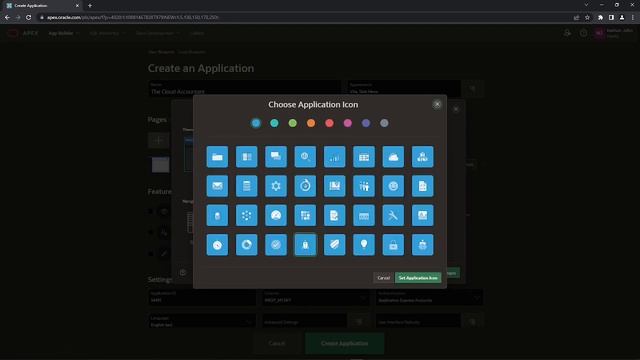Close the Choose Application Icon dialog
Viewport: 640px width, 360px height.
pyautogui.click(x=437, y=104)
